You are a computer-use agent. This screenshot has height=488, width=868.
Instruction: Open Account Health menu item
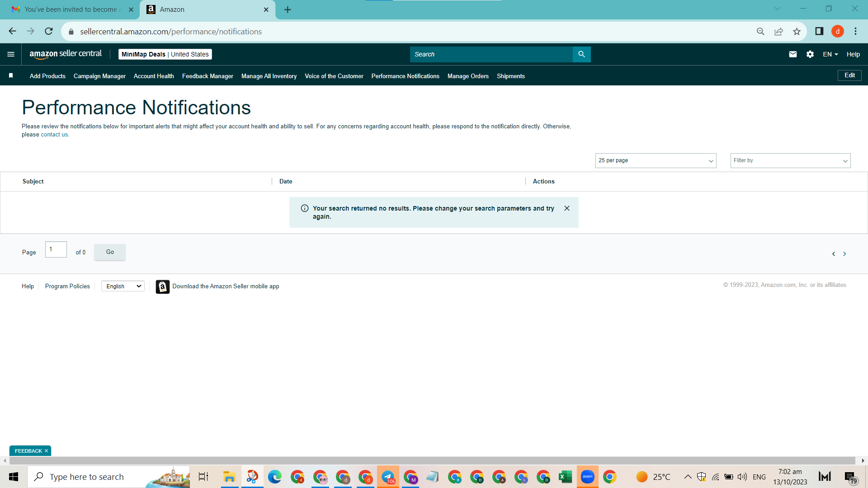coord(154,76)
